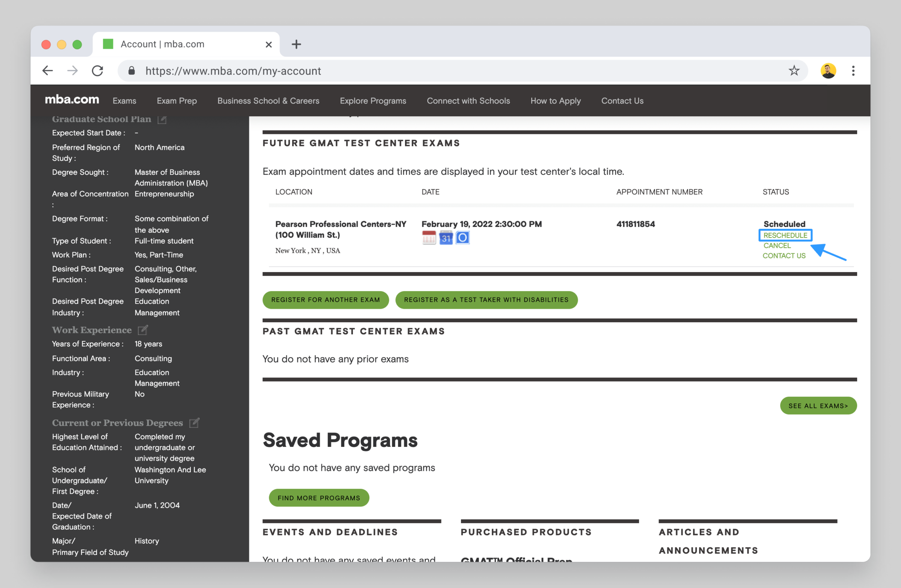Screen dimensions: 901x588
Task: Click the red calendar icon under exam date
Action: tap(429, 238)
